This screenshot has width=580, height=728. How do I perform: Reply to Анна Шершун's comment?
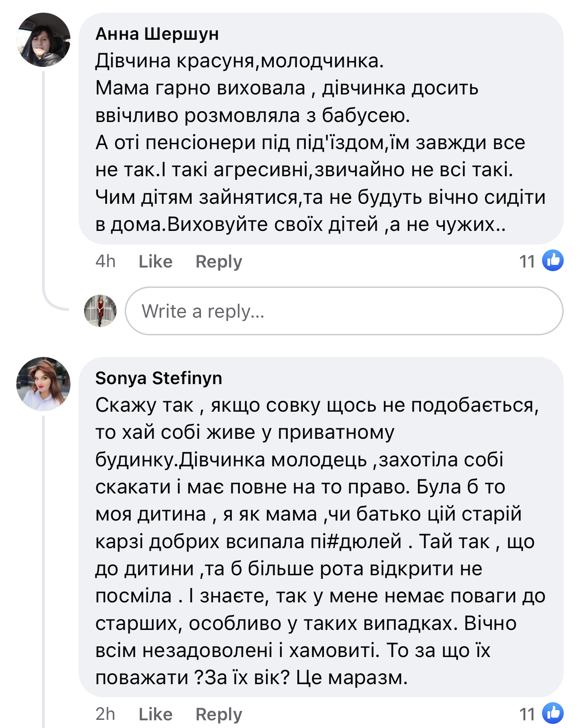[x=219, y=262]
